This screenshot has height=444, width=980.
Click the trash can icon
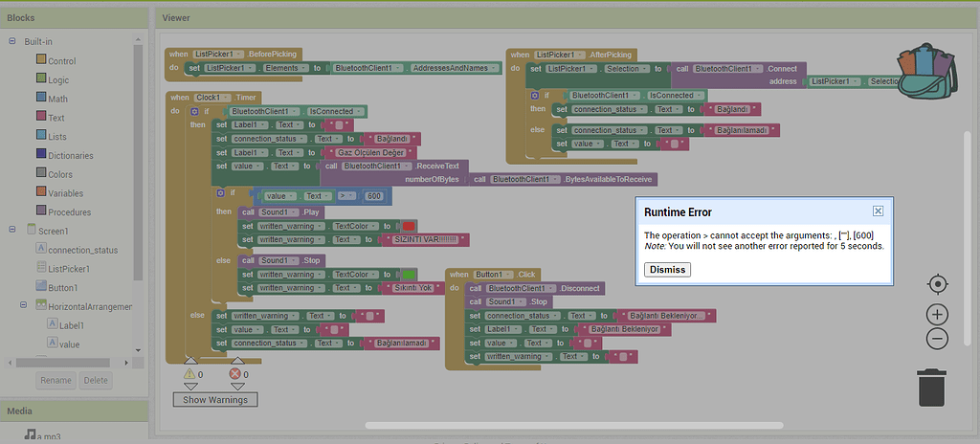tap(931, 388)
